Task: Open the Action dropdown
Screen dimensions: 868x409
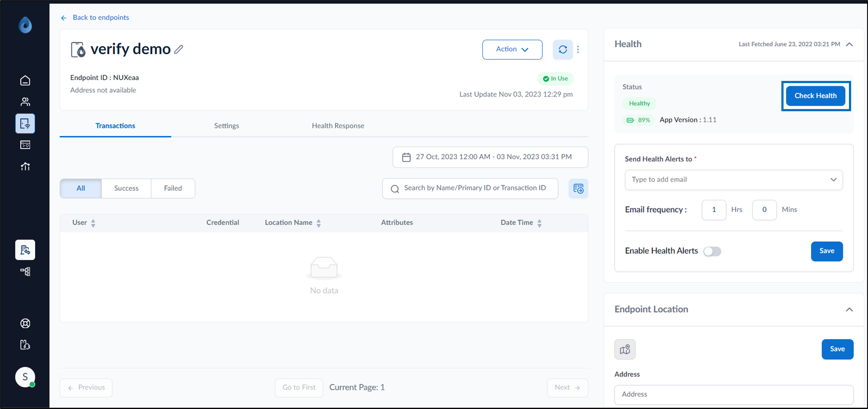Action: [x=512, y=49]
